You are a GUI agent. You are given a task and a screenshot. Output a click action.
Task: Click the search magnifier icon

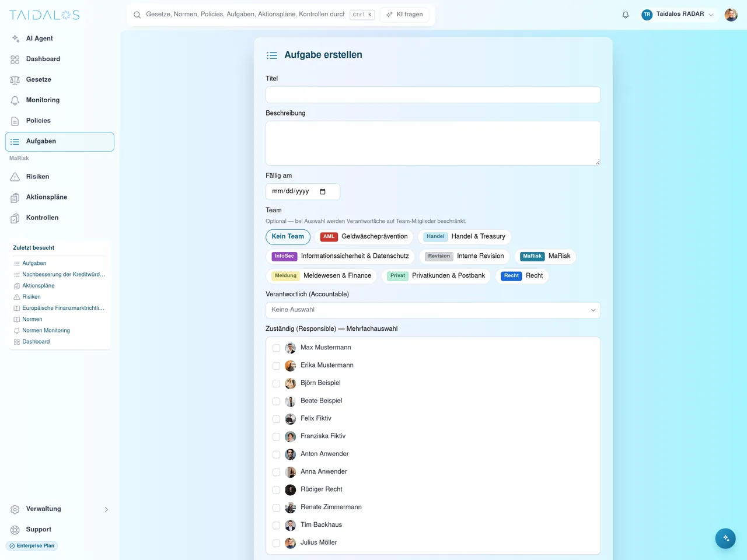point(137,15)
